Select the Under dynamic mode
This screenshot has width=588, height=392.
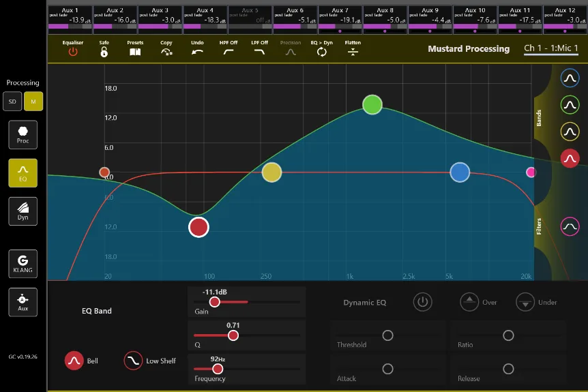[525, 302]
